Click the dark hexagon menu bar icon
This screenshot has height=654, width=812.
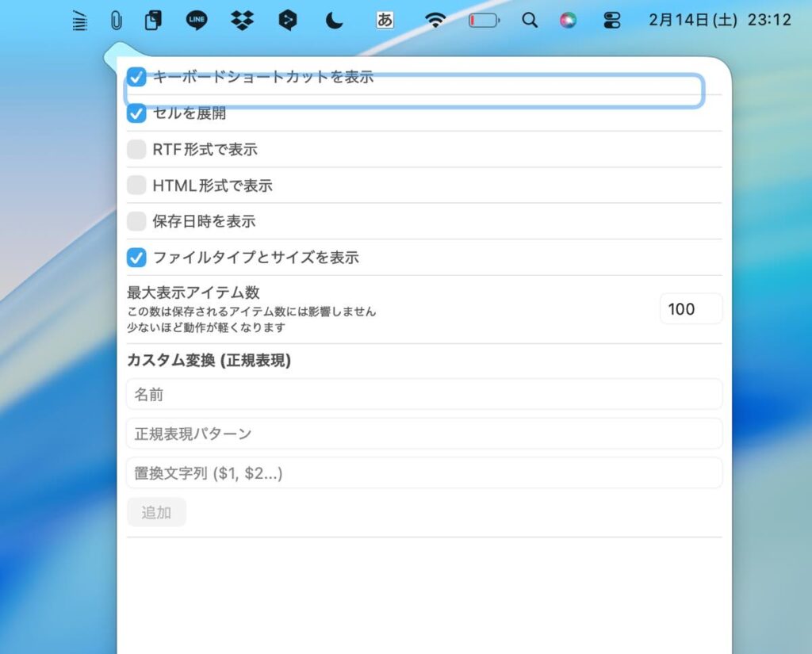(x=288, y=21)
